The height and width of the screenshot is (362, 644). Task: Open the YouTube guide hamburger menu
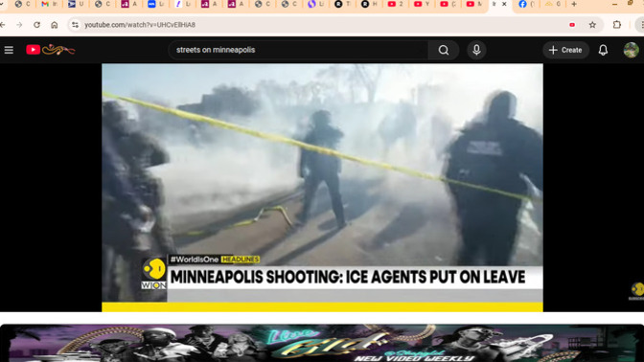[x=9, y=50]
